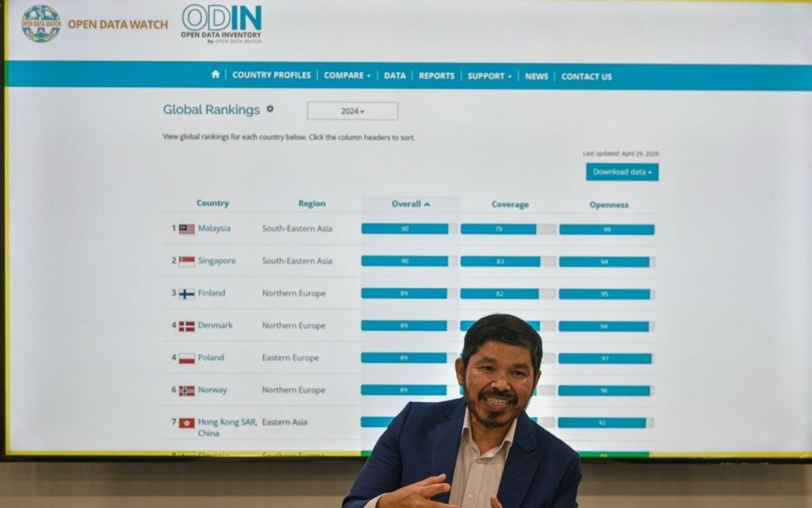812x508 pixels.
Task: Click the Poland flag icon
Action: tap(187, 358)
